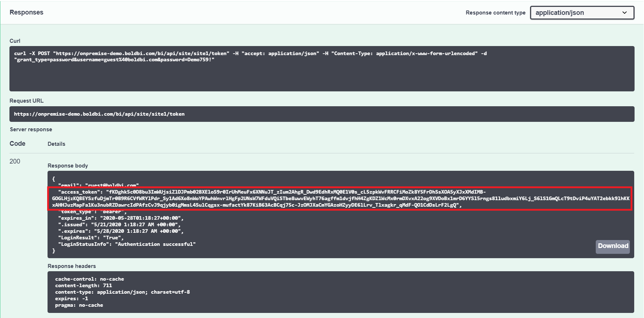Click the Response content type label
The width and height of the screenshot is (644, 318).
click(x=495, y=13)
